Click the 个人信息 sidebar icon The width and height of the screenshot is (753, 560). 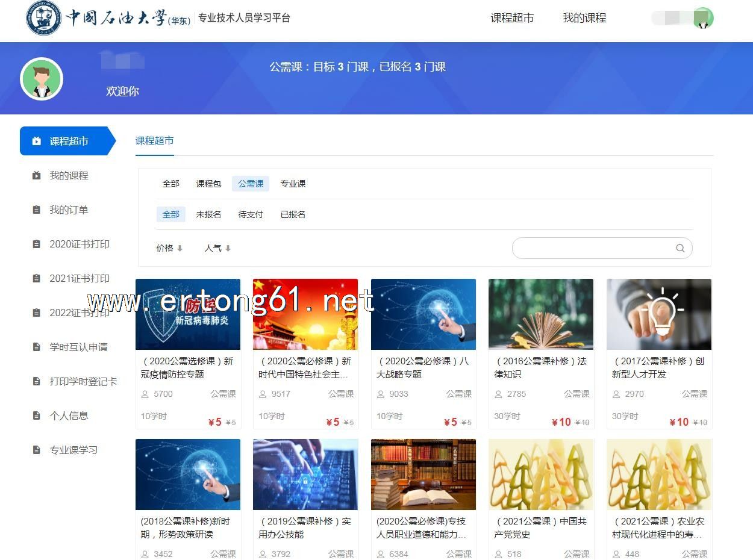(36, 415)
